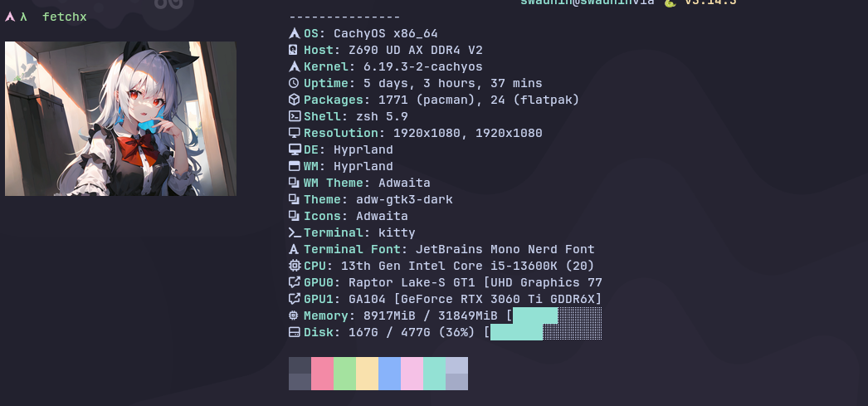
Task: Click the 'Uptime' label
Action: click(326, 83)
